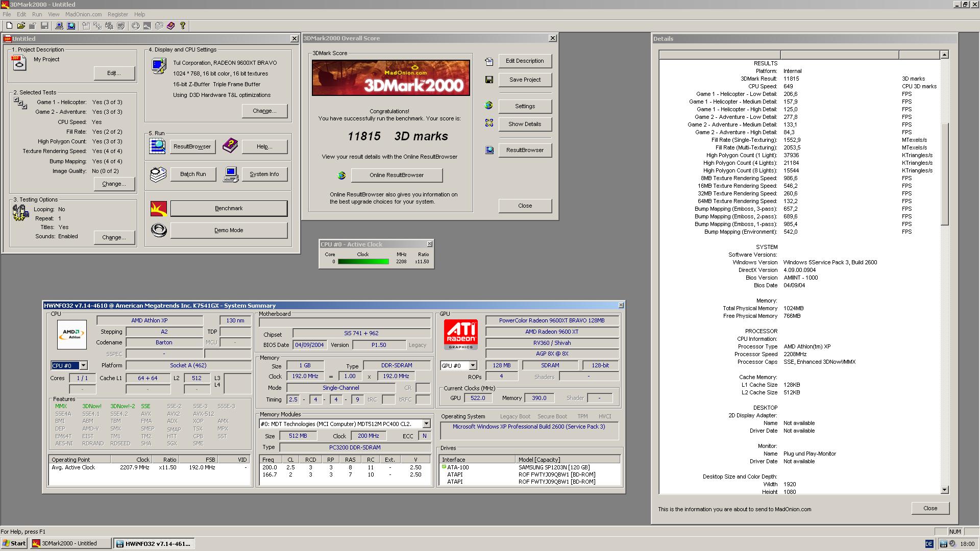This screenshot has width=980, height=551.
Task: Click Change button under Testing Options
Action: [x=114, y=237]
